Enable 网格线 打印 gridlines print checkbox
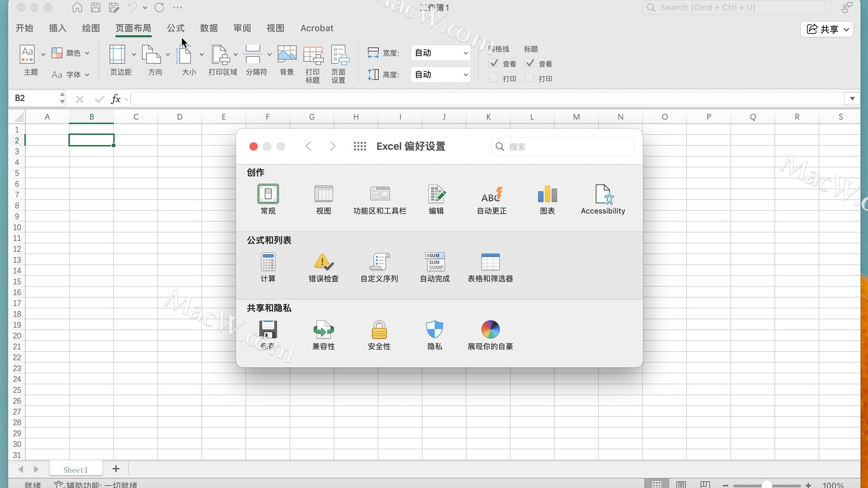 click(494, 79)
